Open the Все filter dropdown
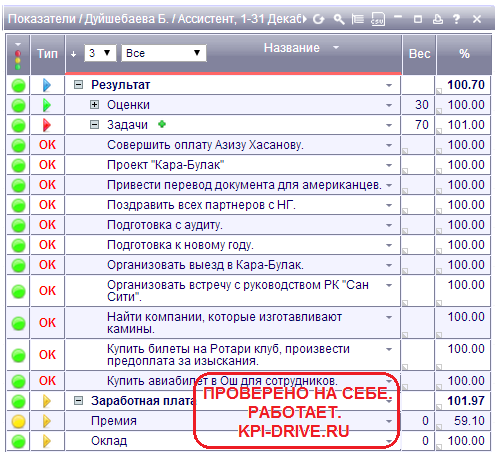495x453 pixels. 164,53
